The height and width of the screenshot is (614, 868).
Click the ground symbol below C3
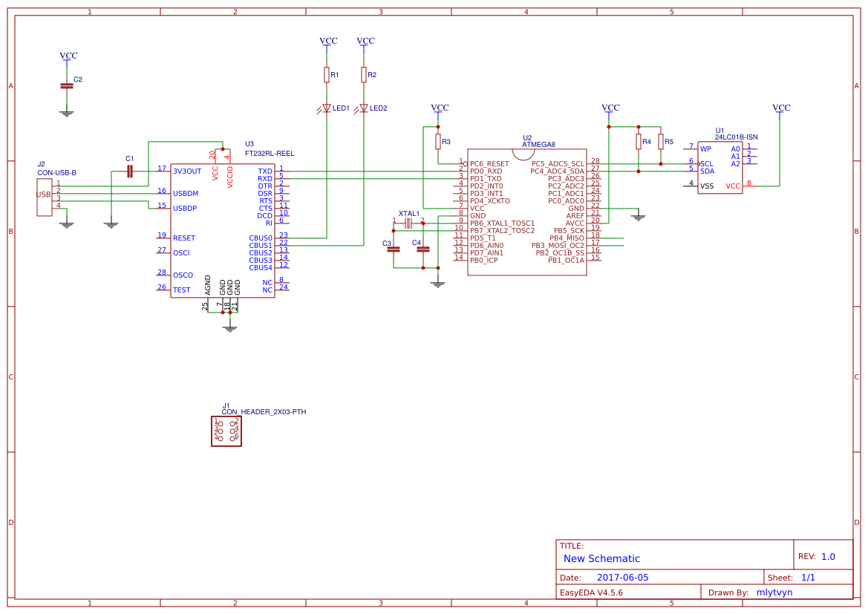437,282
